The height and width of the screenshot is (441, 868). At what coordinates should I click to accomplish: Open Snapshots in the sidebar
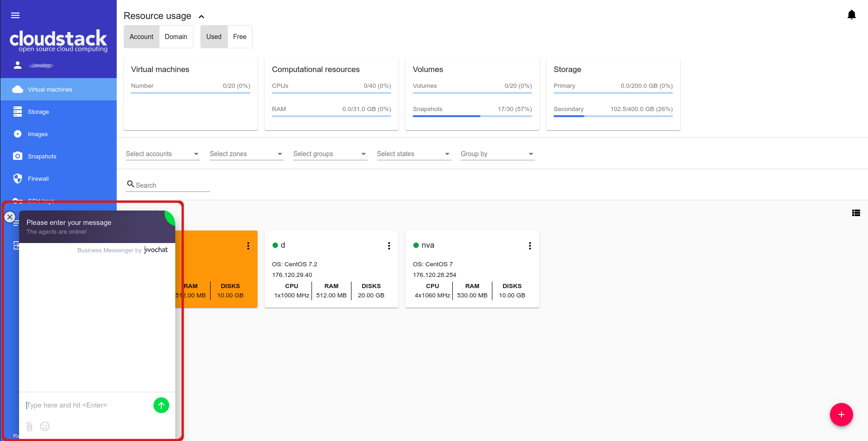point(42,157)
